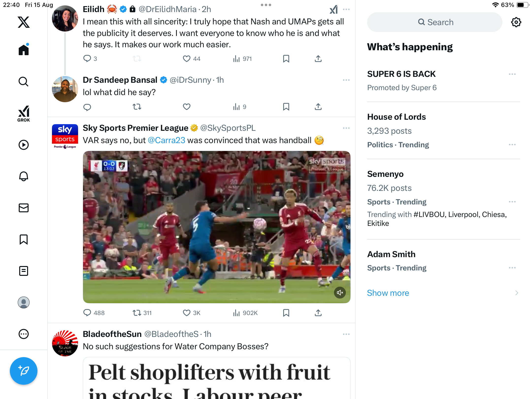Image resolution: width=532 pixels, height=399 pixels.
Task: Unmute the Sky Sports video
Action: [340, 293]
